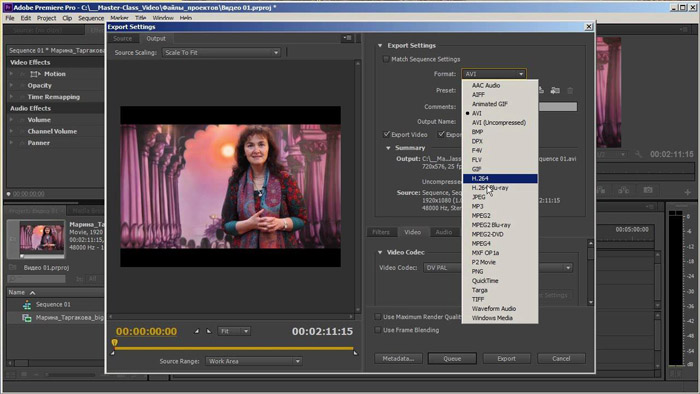Open the preview panel flyout menu icon
This screenshot has width=700, height=394.
point(347,38)
